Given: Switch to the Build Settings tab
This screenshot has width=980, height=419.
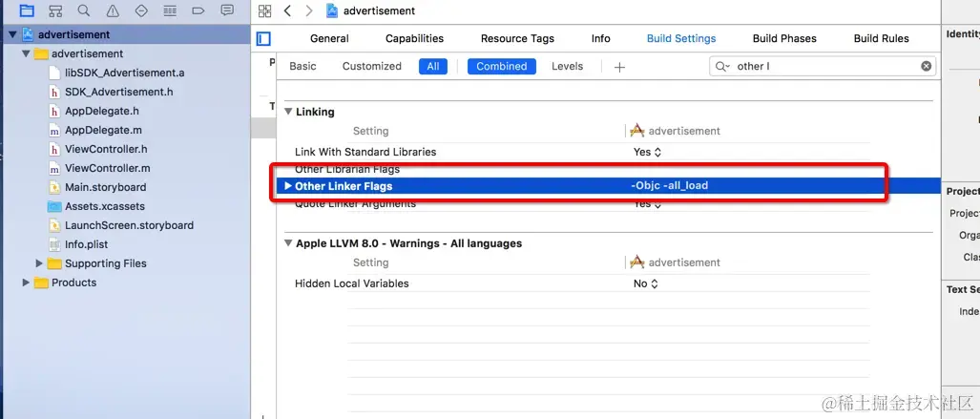Looking at the screenshot, I should click(x=681, y=38).
